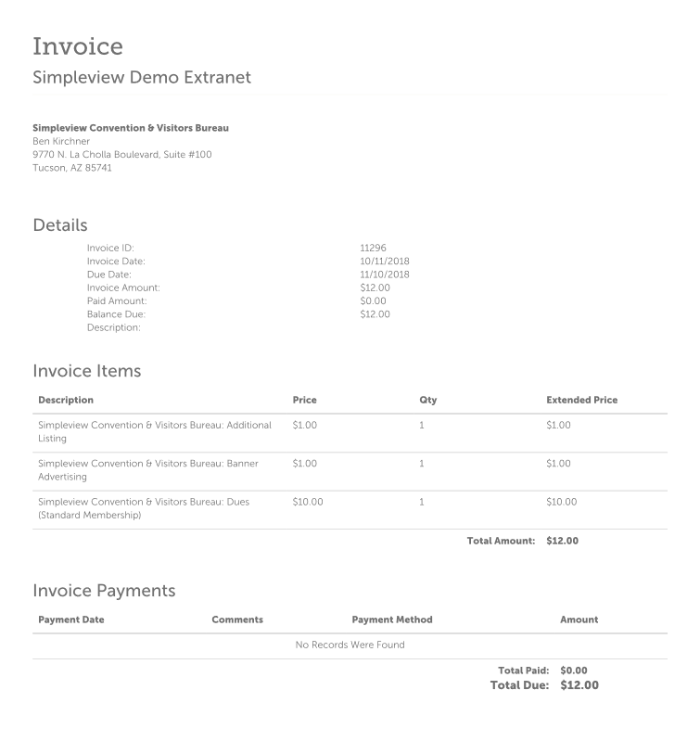This screenshot has height=741, width=700.
Task: Click the Extended Price column header
Action: tap(582, 400)
